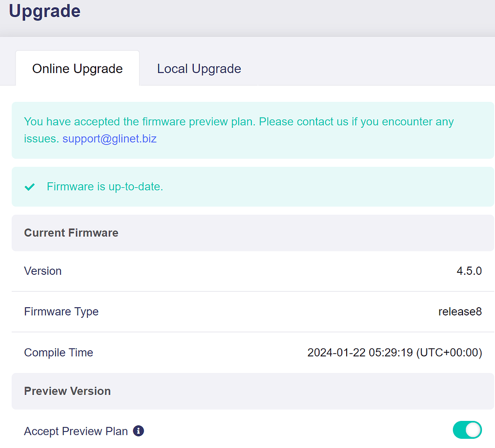Click the Preview Version section header

[x=67, y=391]
